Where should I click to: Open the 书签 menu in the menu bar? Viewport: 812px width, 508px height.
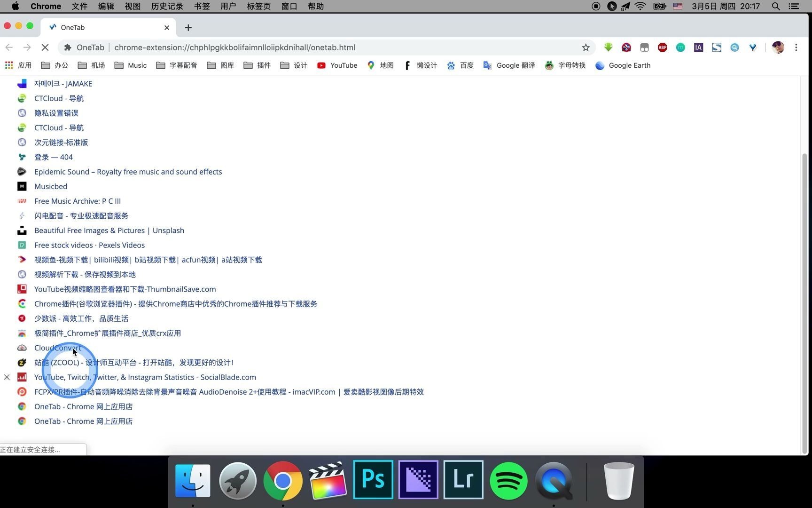coord(201,6)
